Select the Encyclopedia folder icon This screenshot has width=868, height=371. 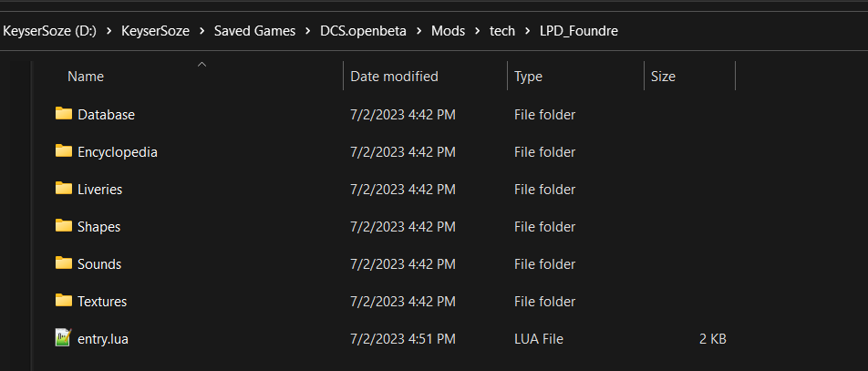tap(64, 151)
